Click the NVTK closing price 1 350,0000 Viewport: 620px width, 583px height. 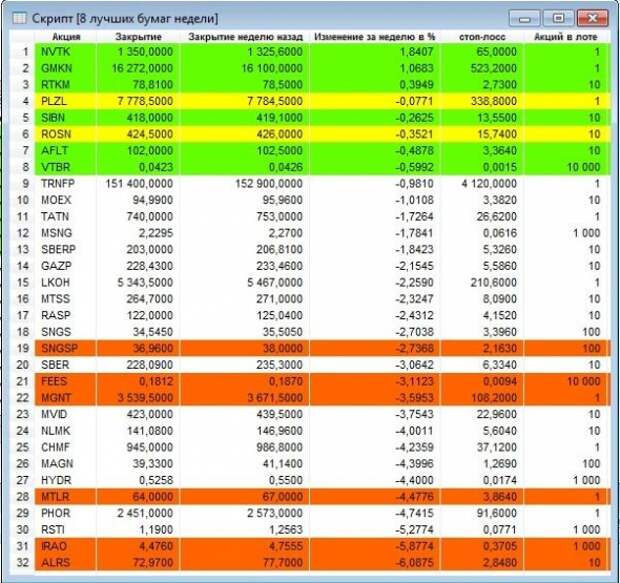coord(145,52)
